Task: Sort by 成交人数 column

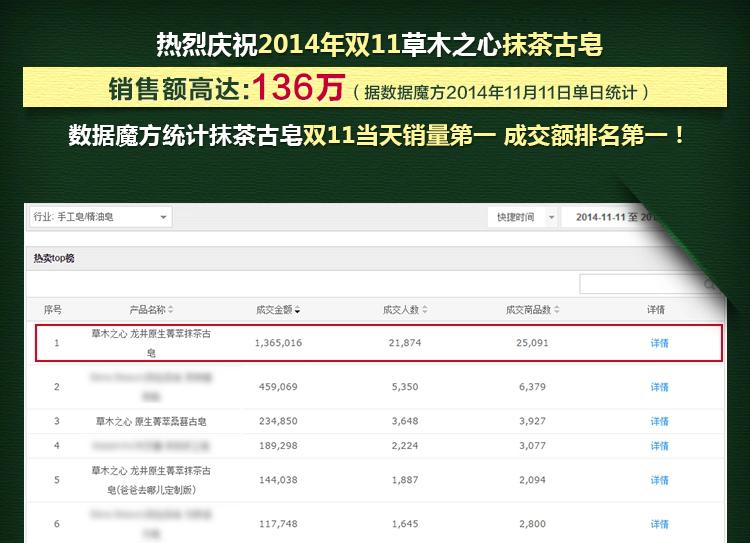Action: tap(405, 310)
